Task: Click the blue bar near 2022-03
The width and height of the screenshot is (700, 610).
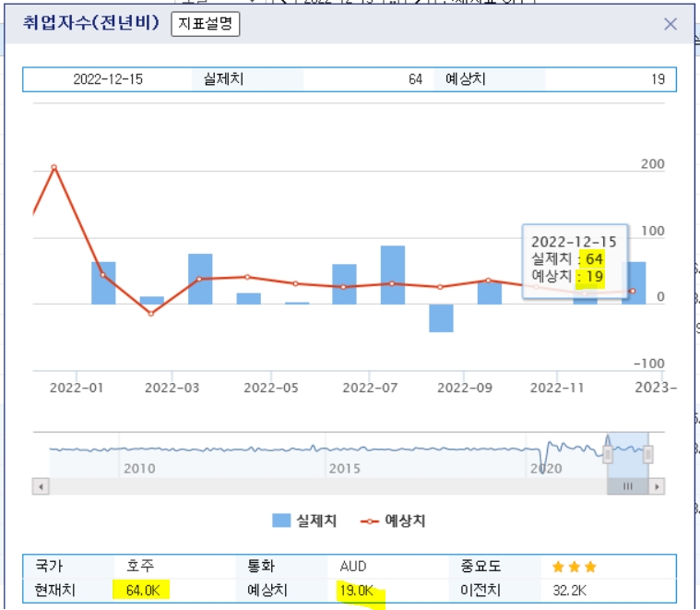Action: coord(200,279)
